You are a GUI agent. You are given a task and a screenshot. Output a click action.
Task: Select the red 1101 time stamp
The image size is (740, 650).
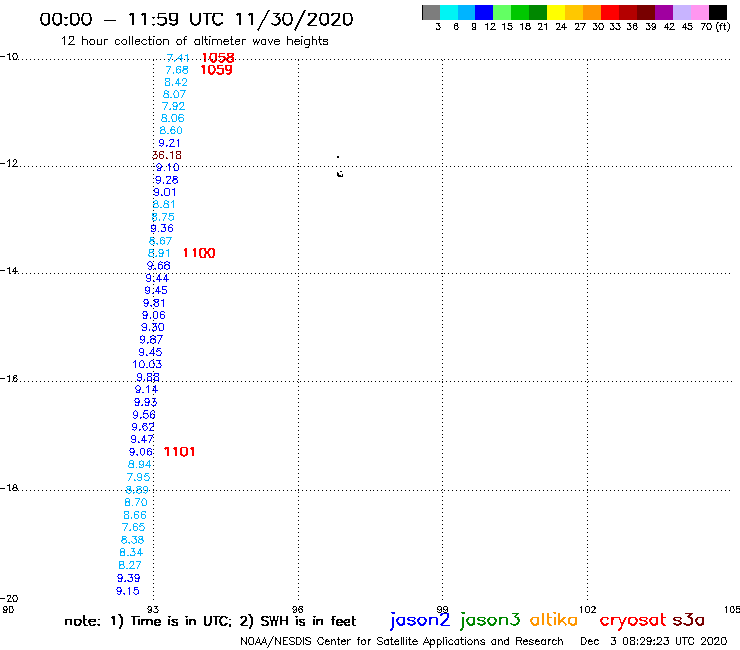point(179,452)
